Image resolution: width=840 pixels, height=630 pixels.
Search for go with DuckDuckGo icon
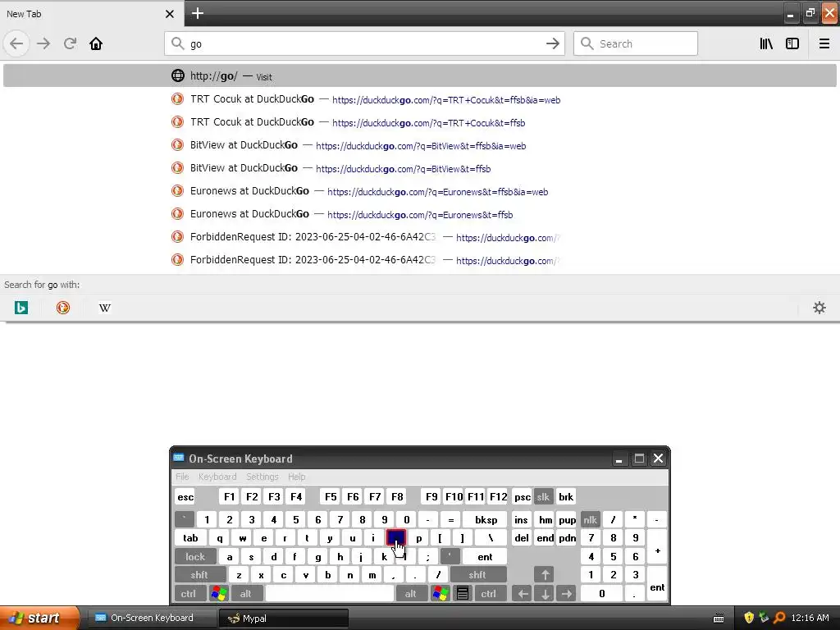click(x=63, y=308)
